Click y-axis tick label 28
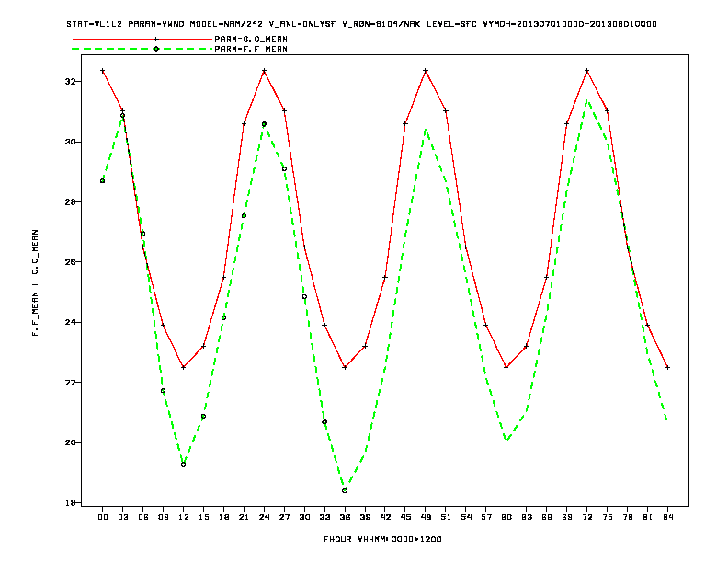 (x=70, y=202)
